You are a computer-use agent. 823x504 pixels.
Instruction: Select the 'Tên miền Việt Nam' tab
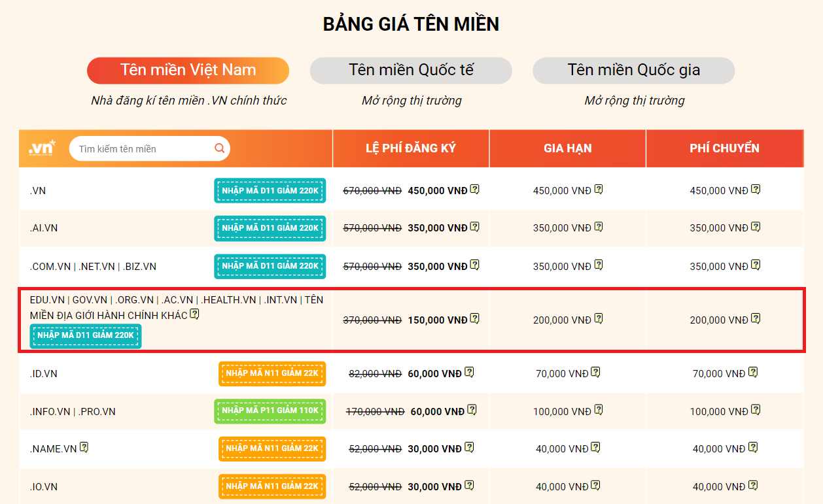188,71
